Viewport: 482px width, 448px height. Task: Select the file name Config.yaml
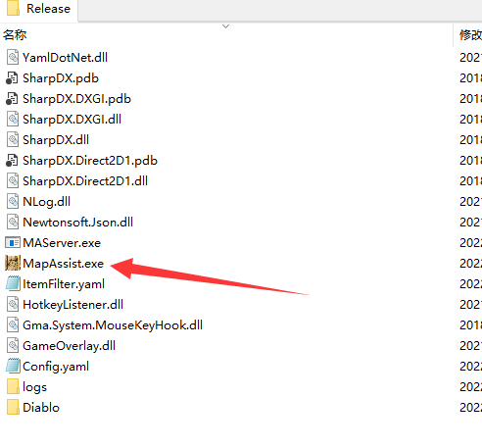56,367
